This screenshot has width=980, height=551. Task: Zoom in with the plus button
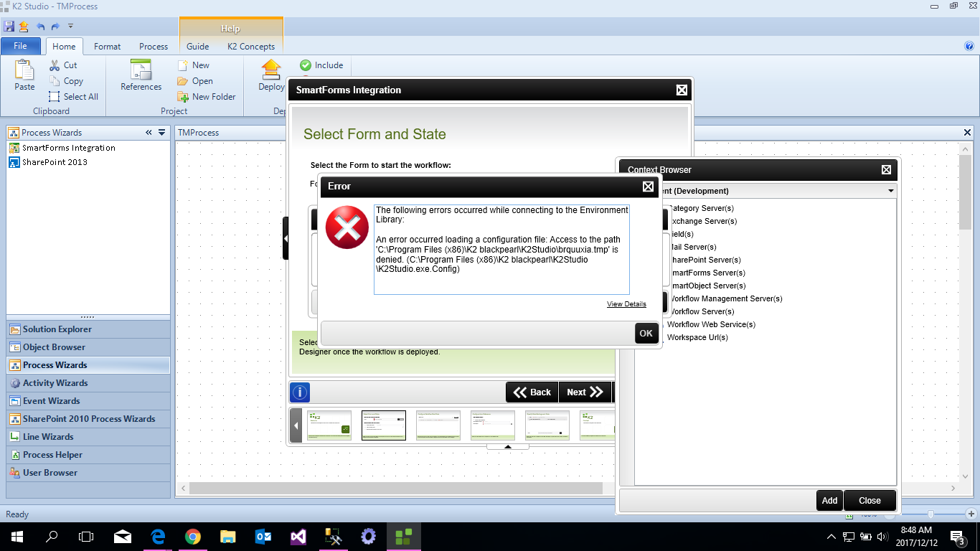[x=971, y=514]
